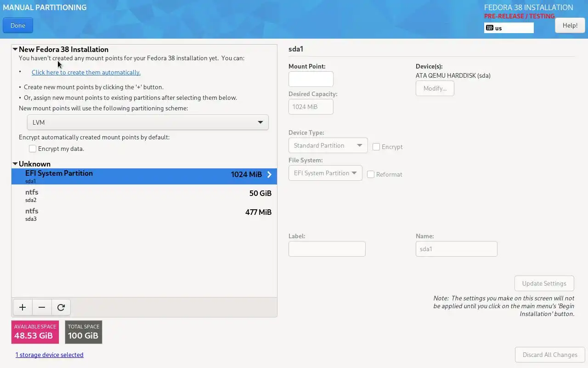
Task: Click the minus icon to remove mount point
Action: (42, 307)
